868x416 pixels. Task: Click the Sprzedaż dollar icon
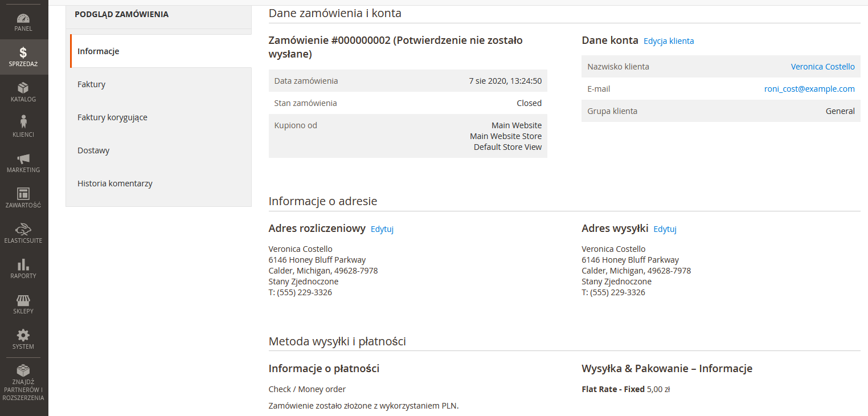coord(23,53)
